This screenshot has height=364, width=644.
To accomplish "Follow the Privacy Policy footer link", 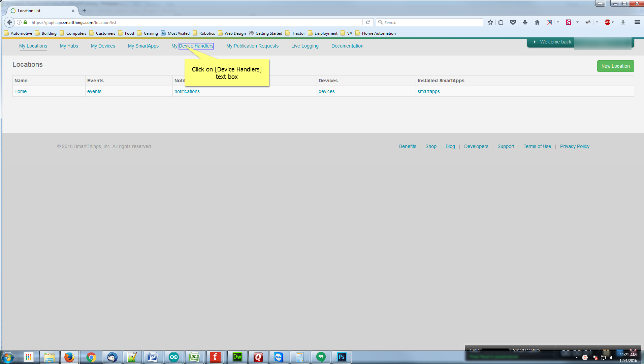I will 575,146.
